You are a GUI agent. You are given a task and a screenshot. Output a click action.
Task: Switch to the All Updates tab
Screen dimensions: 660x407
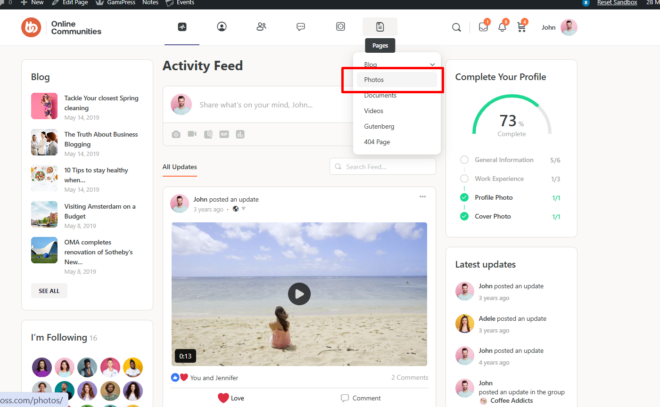180,167
